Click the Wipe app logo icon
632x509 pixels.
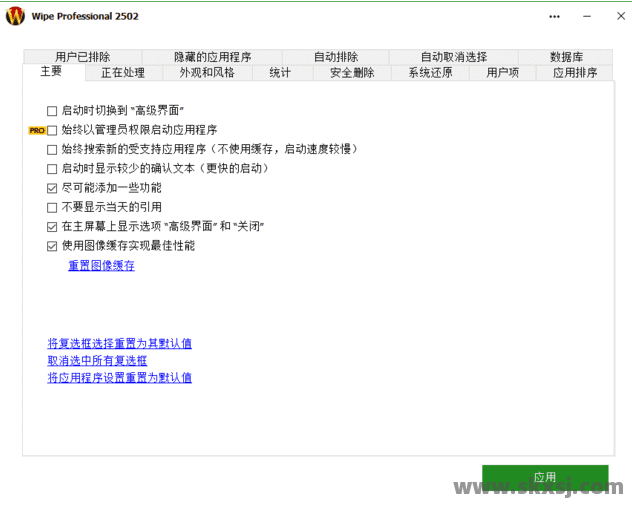pos(15,16)
